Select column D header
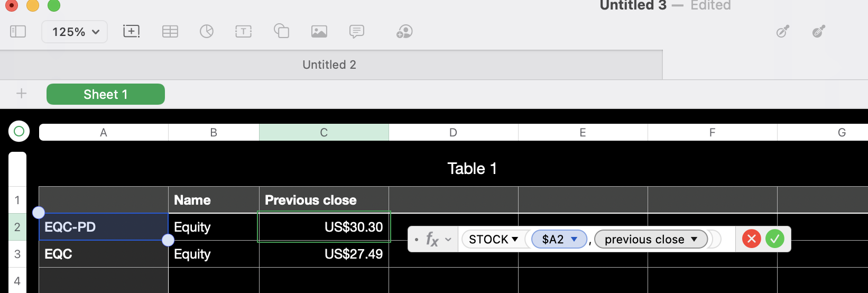 453,133
